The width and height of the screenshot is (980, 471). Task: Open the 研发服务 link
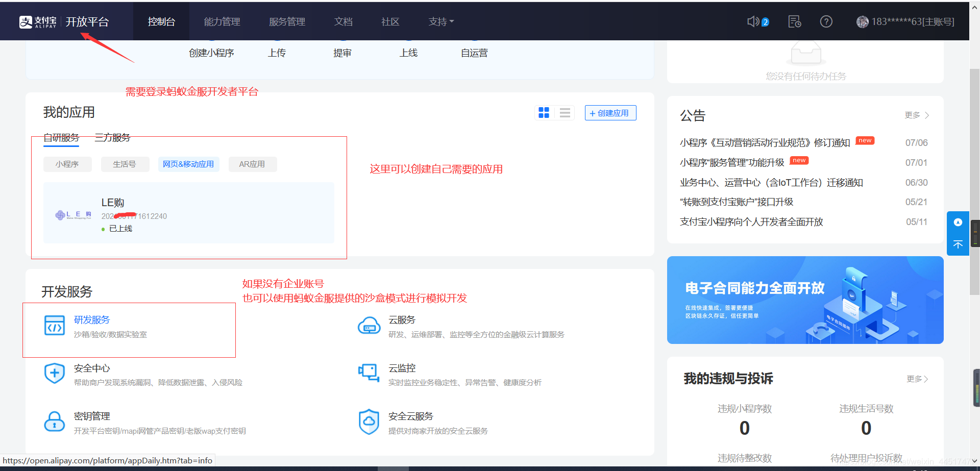[x=92, y=320]
